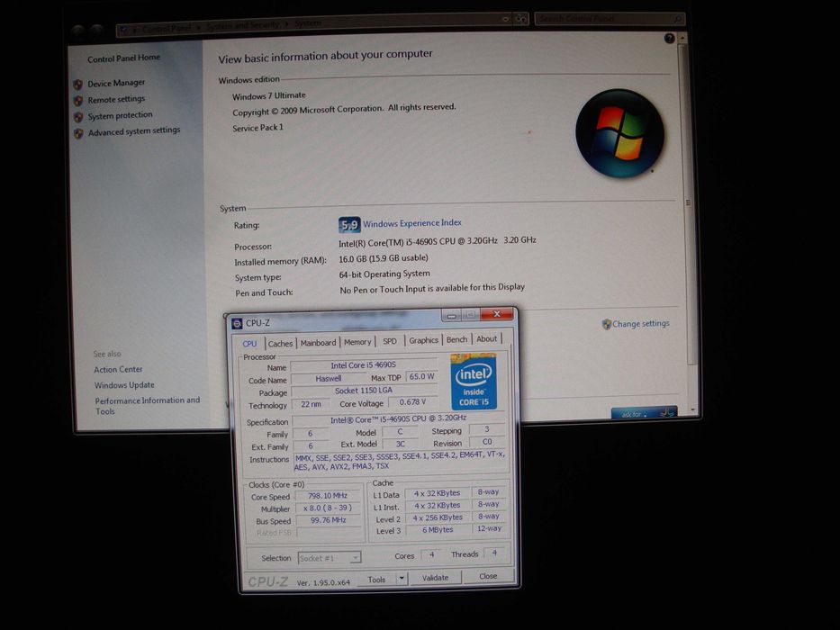Click the Remote settings shield icon
This screenshot has width=840, height=630.
click(x=78, y=101)
